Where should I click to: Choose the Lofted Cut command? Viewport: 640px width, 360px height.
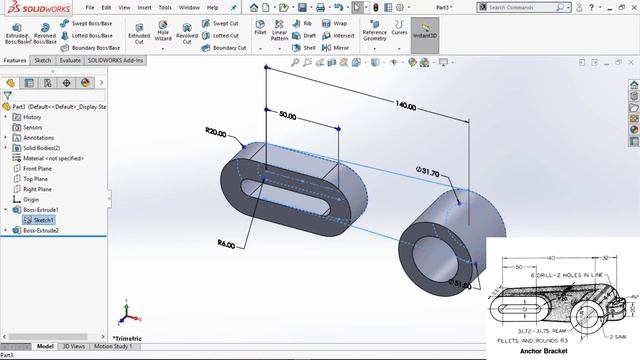tap(220, 36)
